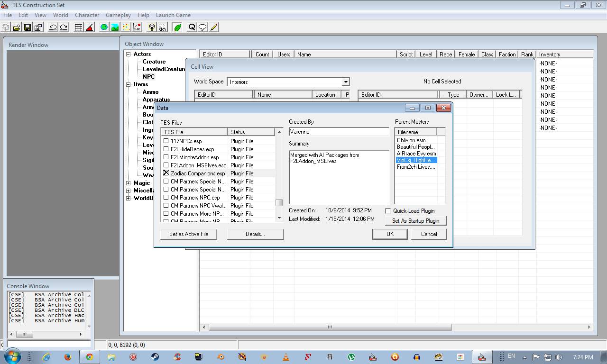
Task: Click the Console Window horizontal scrollbar thumb
Action: (x=25, y=334)
